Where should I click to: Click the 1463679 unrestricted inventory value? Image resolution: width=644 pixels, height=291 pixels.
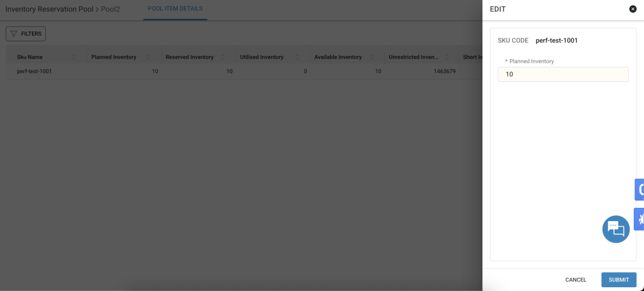445,71
